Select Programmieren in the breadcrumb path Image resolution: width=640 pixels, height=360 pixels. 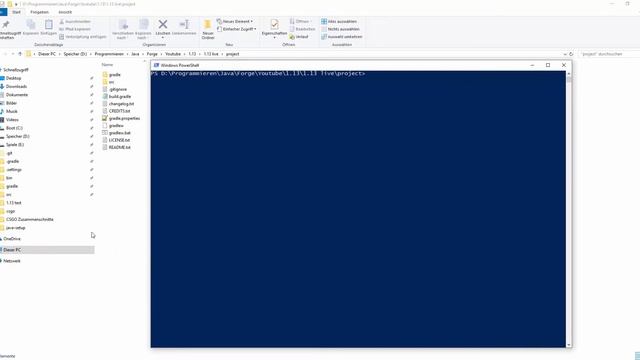click(109, 54)
